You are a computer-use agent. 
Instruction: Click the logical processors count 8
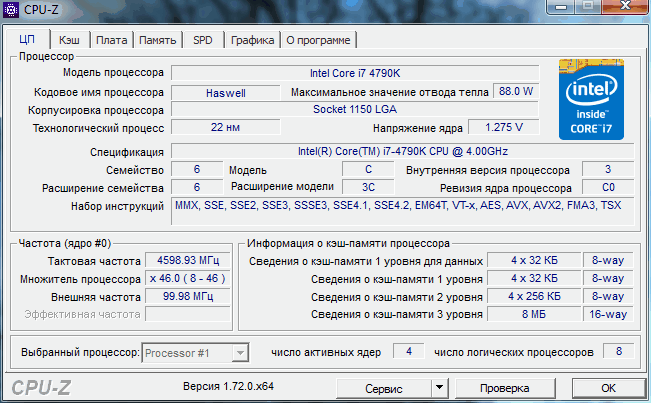[619, 352]
